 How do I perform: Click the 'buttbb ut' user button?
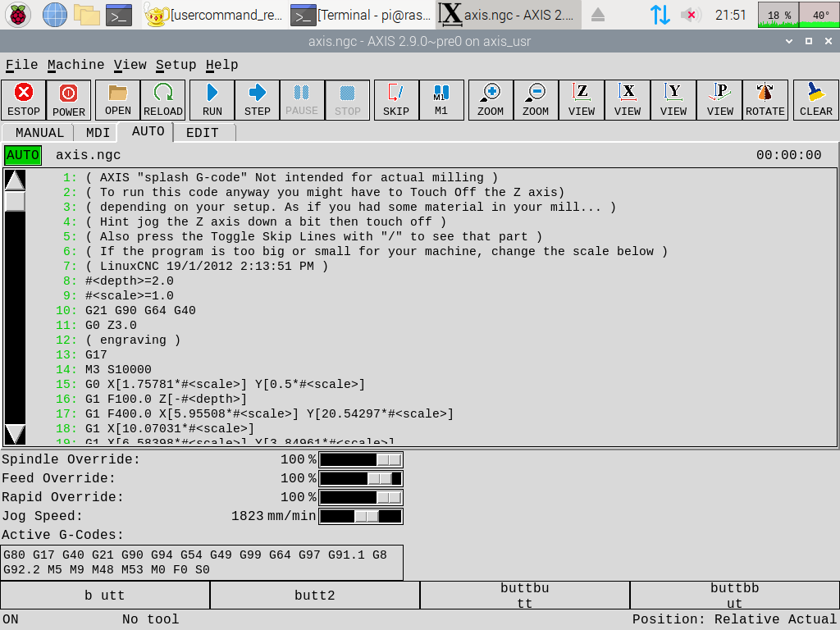tap(735, 596)
